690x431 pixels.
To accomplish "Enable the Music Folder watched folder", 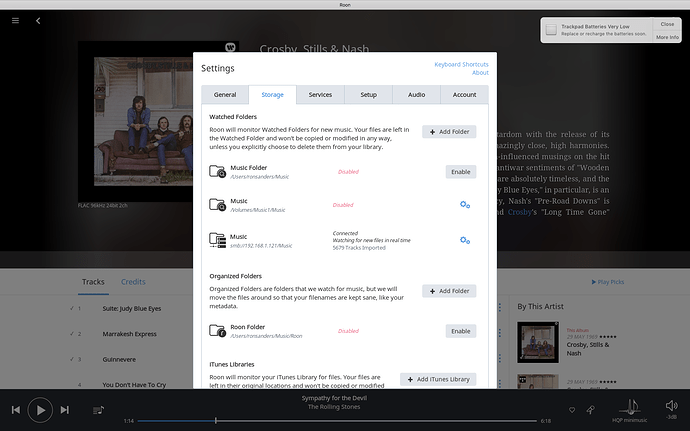I will pos(461,172).
